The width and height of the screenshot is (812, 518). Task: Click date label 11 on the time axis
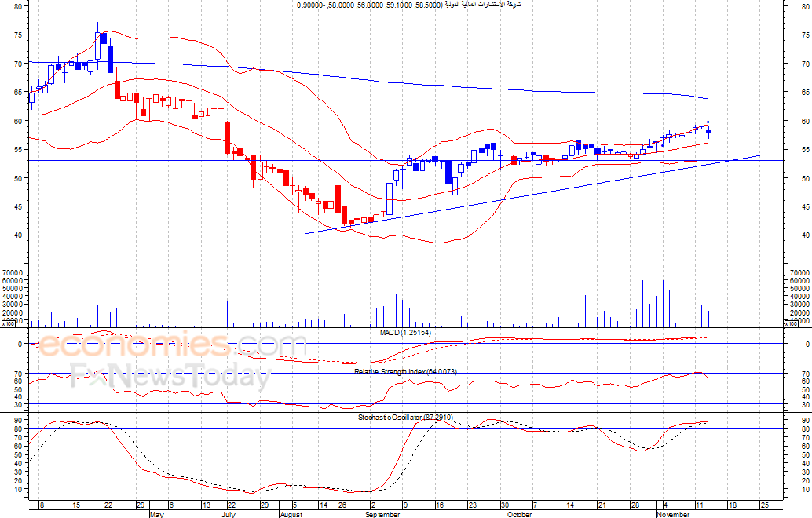699,505
